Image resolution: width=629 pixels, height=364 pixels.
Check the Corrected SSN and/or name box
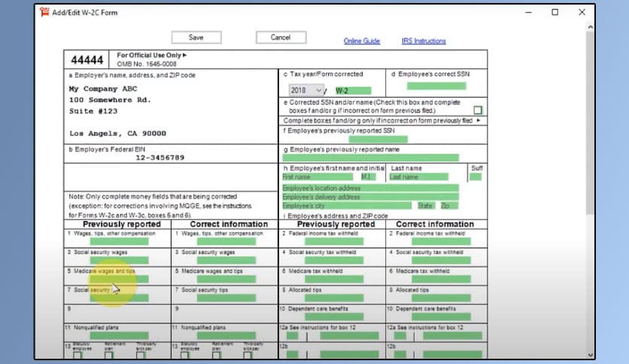click(477, 110)
